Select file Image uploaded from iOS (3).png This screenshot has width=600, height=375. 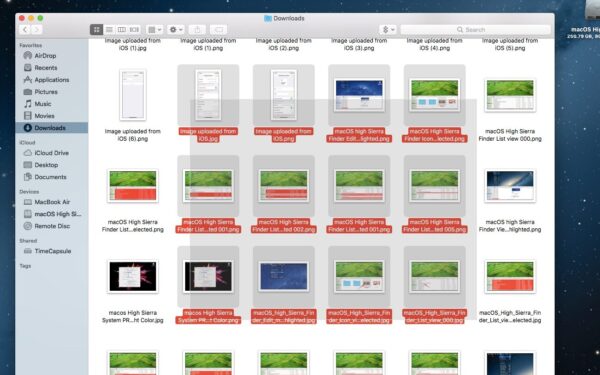(x=359, y=44)
